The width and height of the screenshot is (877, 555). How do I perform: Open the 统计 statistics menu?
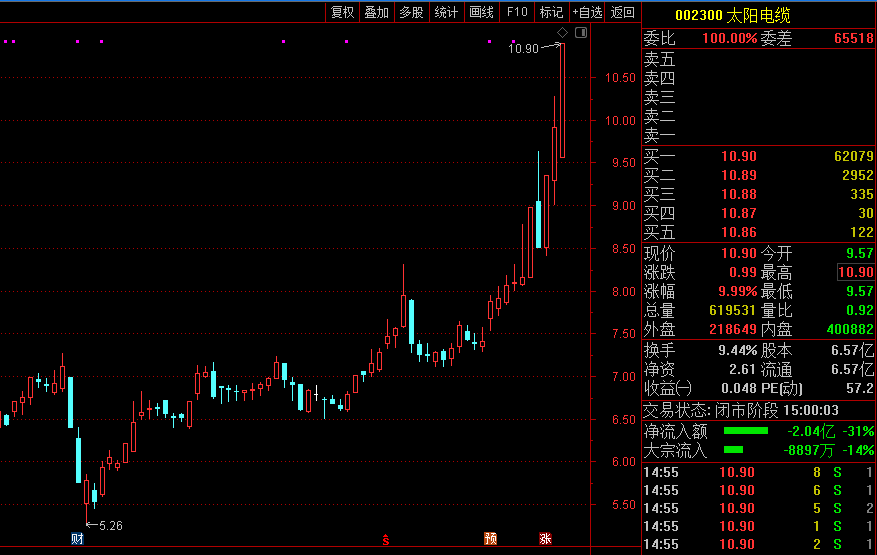pos(446,12)
